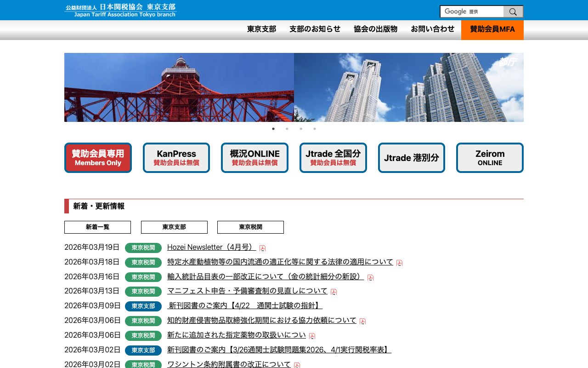Viewport: 588px width, 368px height.
Task: Switch to the 東京税関 filter tab
Action: click(250, 227)
